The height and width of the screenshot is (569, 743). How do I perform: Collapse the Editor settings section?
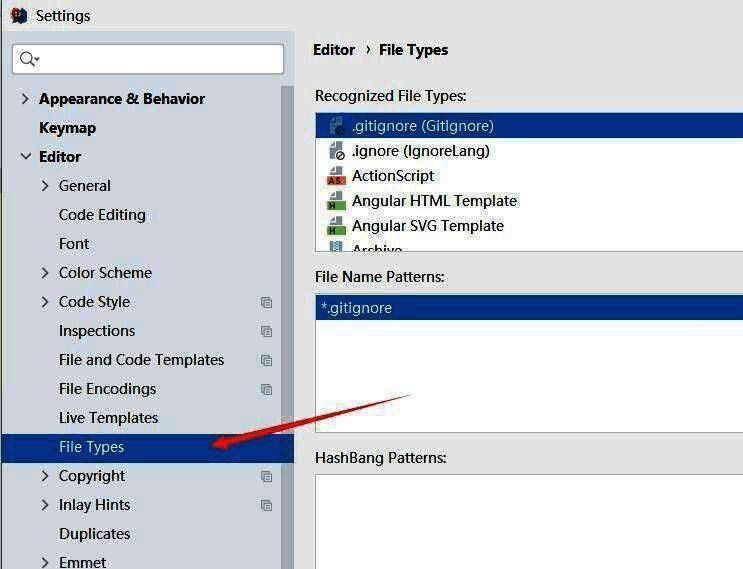point(25,157)
